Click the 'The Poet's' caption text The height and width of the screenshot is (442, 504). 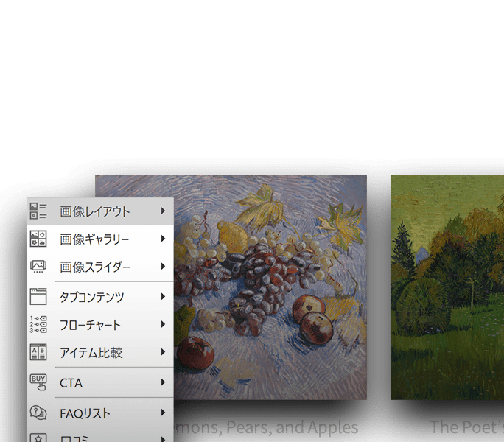(467, 427)
